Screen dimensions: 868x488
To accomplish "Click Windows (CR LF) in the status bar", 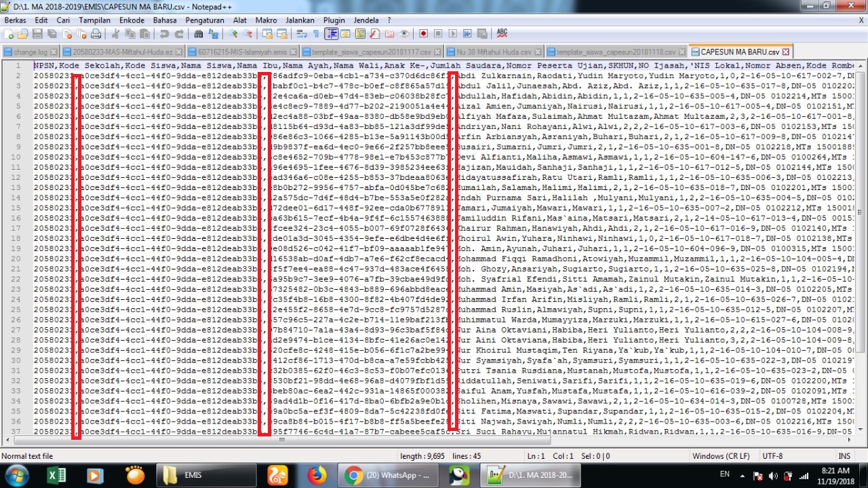I will [721, 456].
